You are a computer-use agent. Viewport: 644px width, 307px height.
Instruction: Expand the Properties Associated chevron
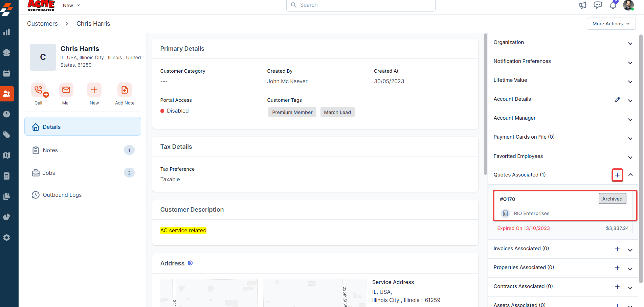(630, 269)
